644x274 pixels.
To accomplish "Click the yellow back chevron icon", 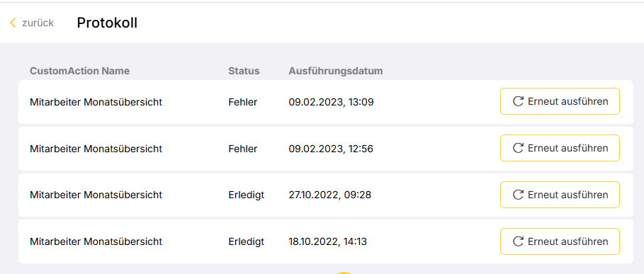I will [13, 23].
